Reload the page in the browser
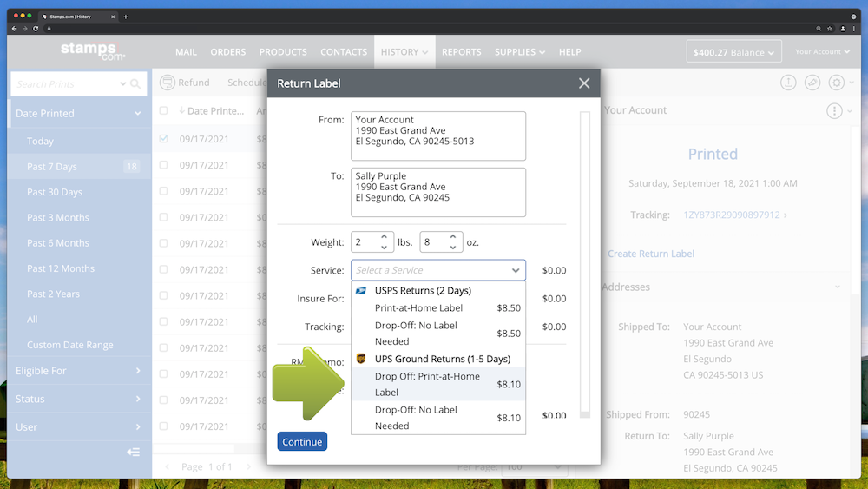This screenshot has width=868, height=489. coord(36,29)
